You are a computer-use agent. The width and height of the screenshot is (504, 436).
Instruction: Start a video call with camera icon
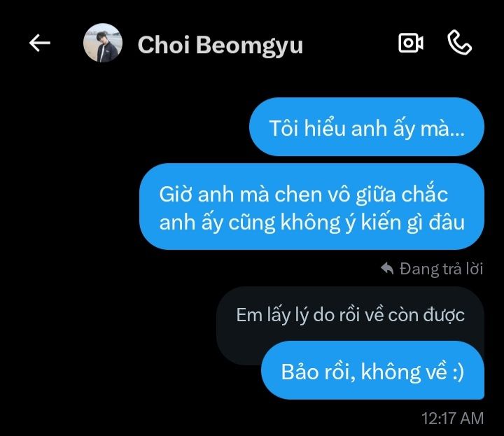pyautogui.click(x=411, y=43)
